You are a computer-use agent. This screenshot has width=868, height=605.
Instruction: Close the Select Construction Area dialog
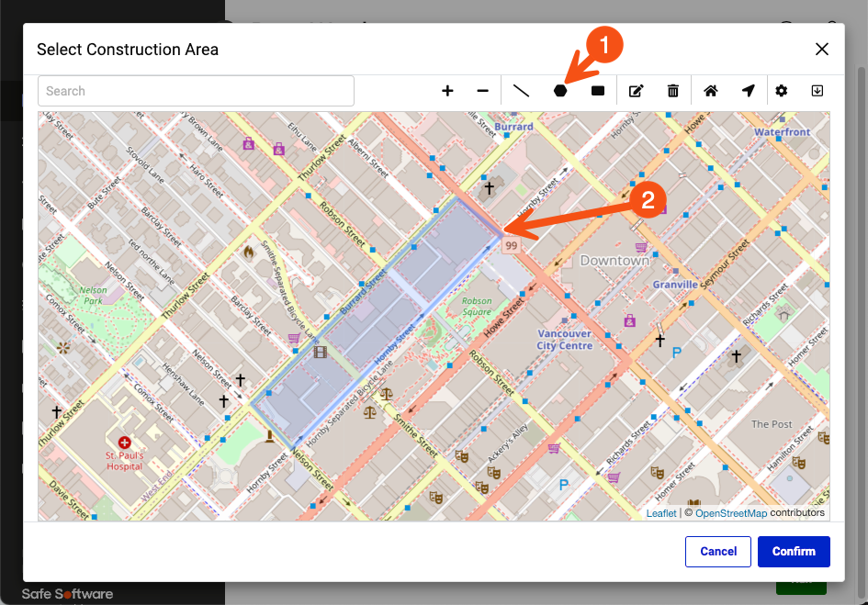coord(822,50)
